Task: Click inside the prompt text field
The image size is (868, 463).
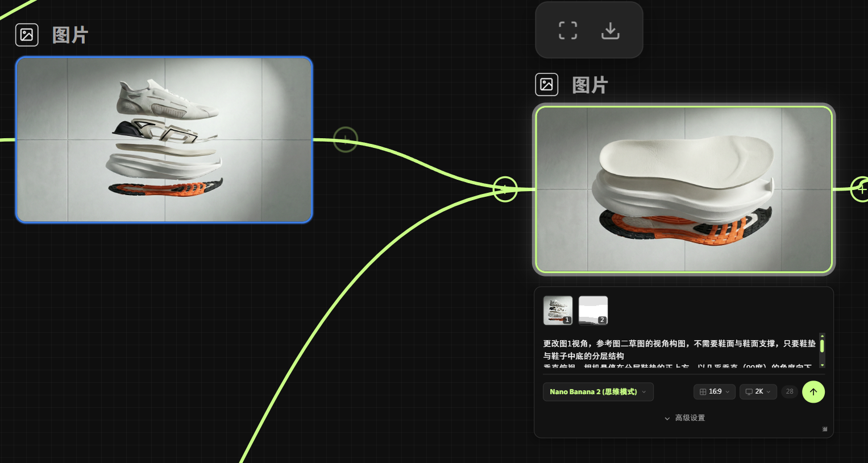Action: 676,350
